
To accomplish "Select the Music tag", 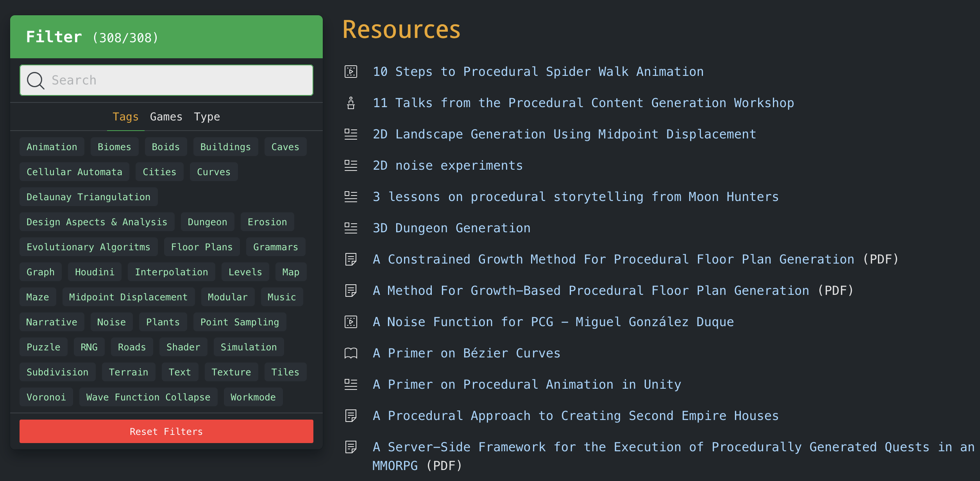I will coord(282,297).
